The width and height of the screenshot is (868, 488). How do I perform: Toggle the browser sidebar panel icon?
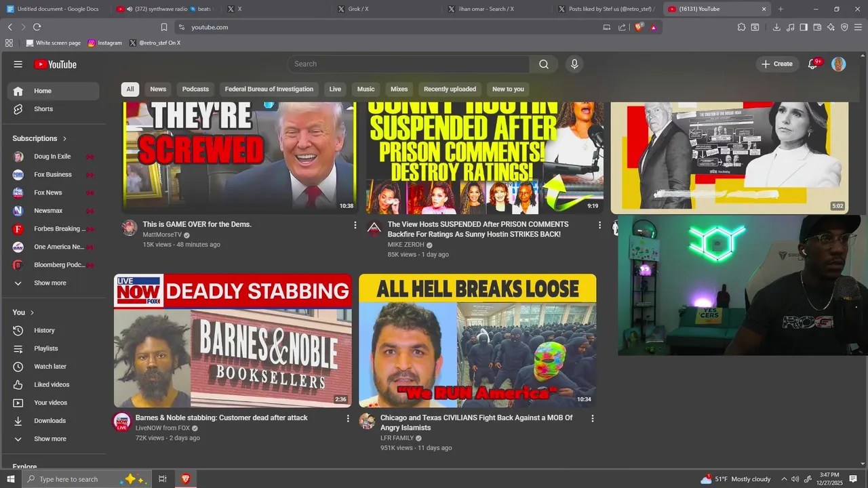pos(804,27)
